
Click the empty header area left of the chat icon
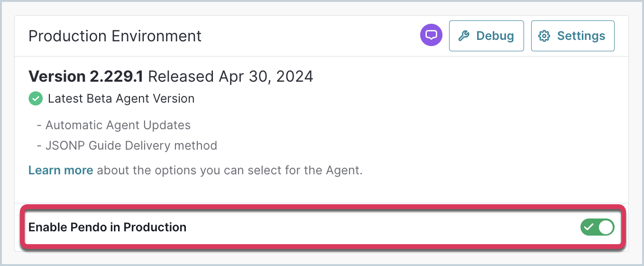(308, 36)
